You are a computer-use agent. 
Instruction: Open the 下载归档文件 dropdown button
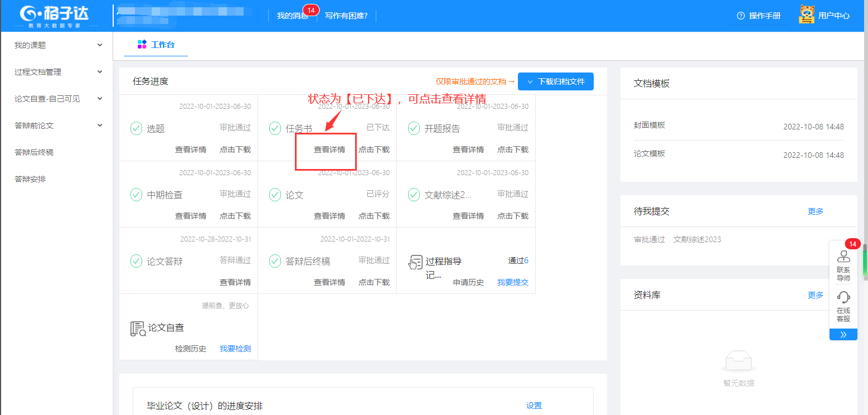(555, 81)
